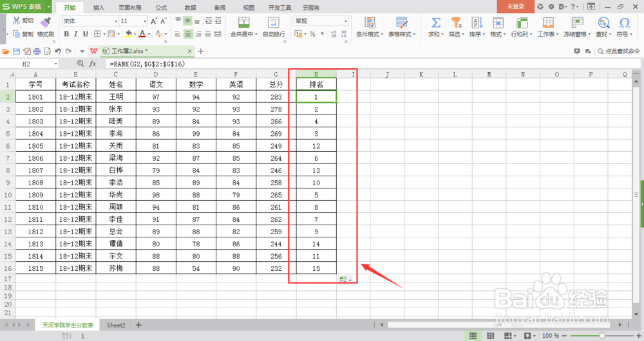This screenshot has width=644, height=341.
Task: Click the Wrap Text (自动换行) icon
Action: click(274, 23)
